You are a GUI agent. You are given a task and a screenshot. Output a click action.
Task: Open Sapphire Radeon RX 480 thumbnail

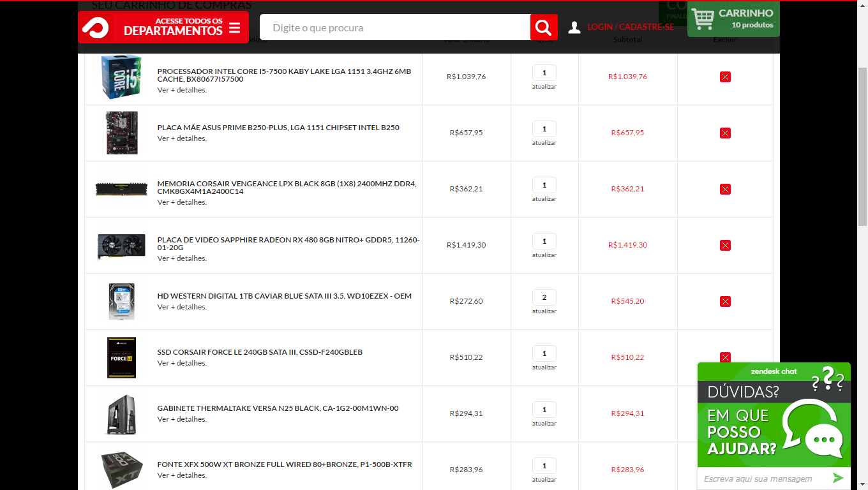click(121, 246)
